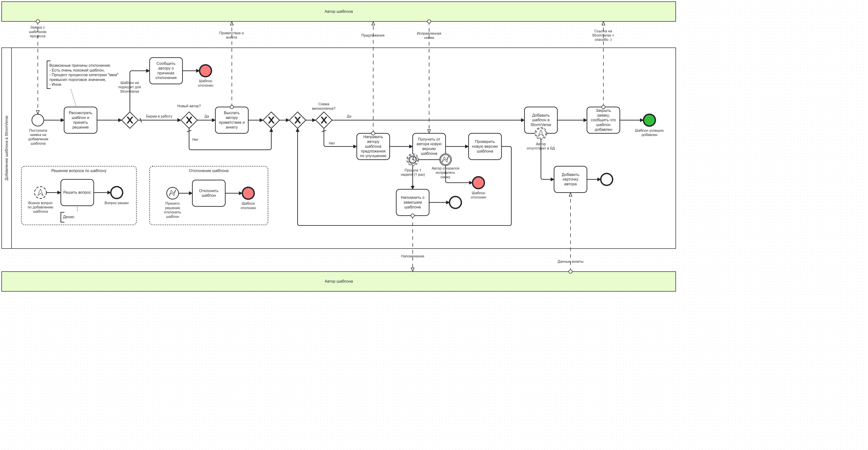
Task: Select the 'Схема великолепна?' gateway diamond
Action: [x=323, y=120]
